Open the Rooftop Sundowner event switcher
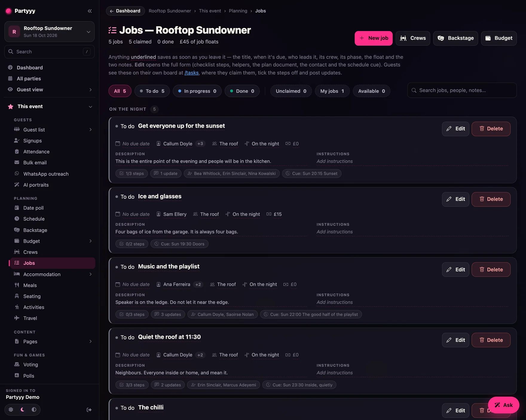Screen dimensions: 526x420 49,31
